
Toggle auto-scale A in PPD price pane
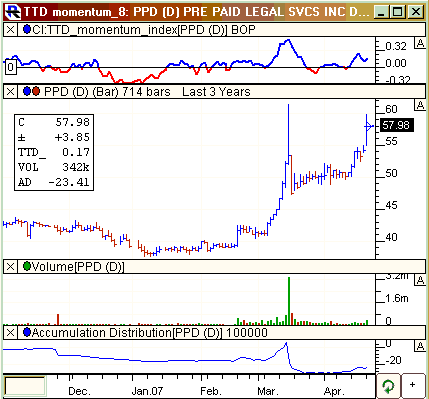420,105
